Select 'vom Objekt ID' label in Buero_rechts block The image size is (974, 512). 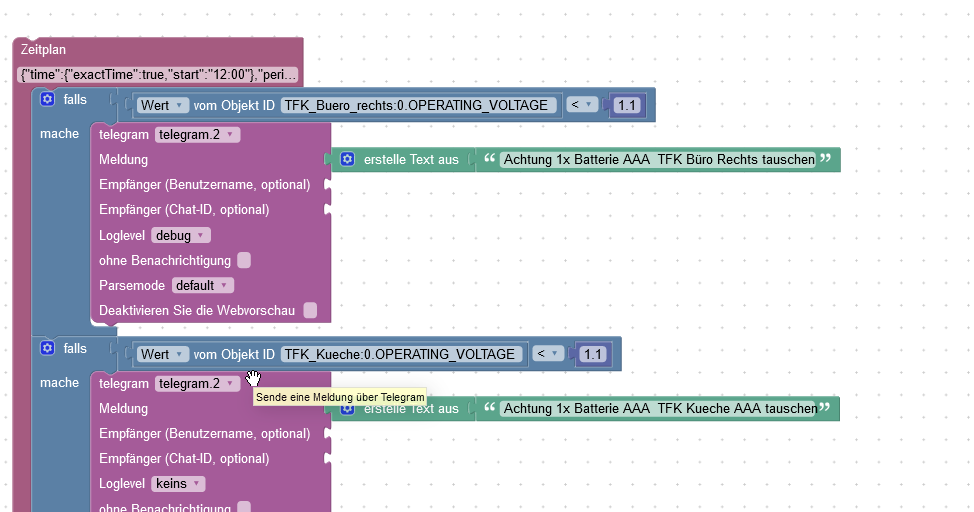coord(234,106)
